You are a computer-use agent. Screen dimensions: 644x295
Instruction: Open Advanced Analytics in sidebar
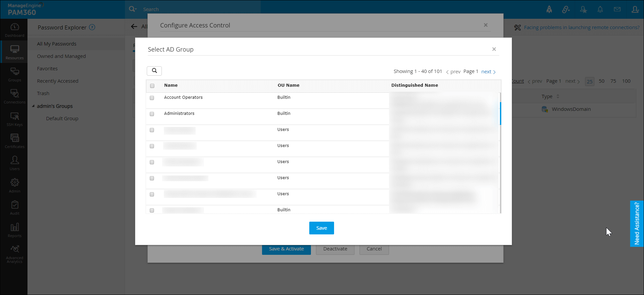pos(14,254)
